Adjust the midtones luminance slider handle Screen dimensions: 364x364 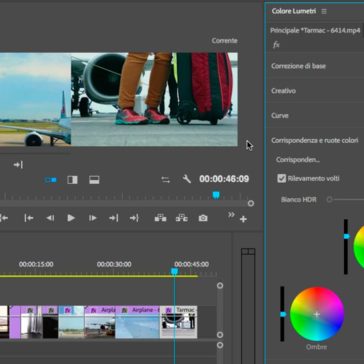[347, 236]
